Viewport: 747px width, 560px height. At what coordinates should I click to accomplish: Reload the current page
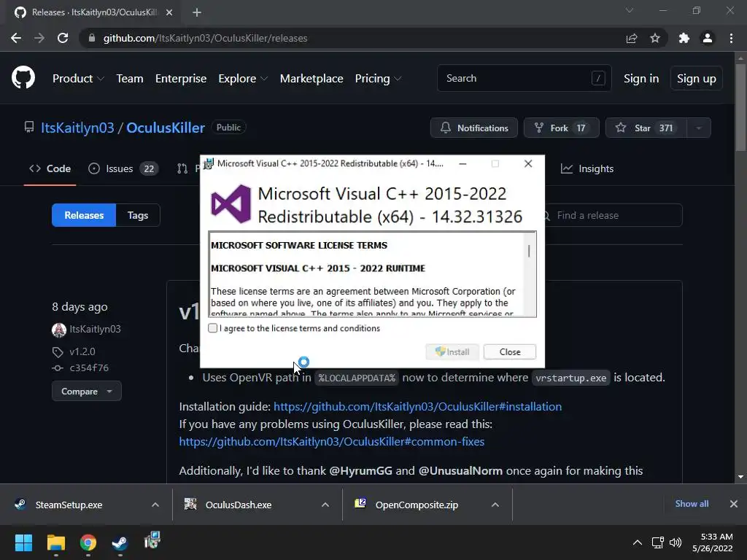63,38
